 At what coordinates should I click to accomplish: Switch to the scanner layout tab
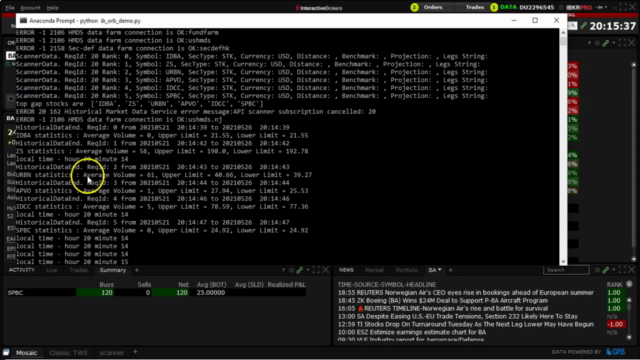[x=111, y=353]
